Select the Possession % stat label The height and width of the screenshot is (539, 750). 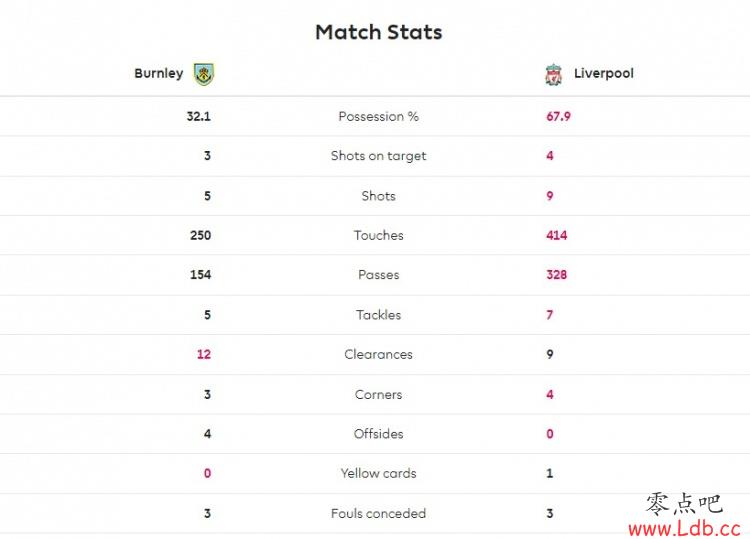pyautogui.click(x=378, y=116)
